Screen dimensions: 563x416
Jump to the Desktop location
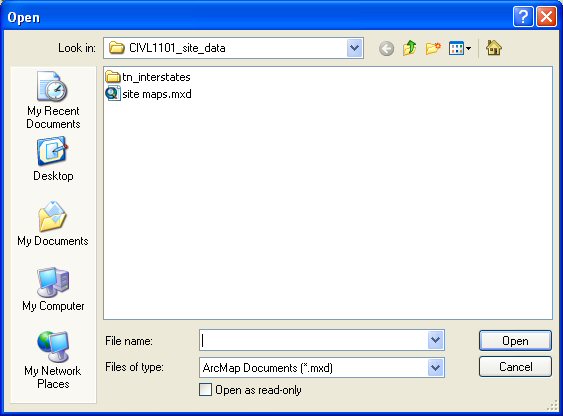pyautogui.click(x=53, y=159)
